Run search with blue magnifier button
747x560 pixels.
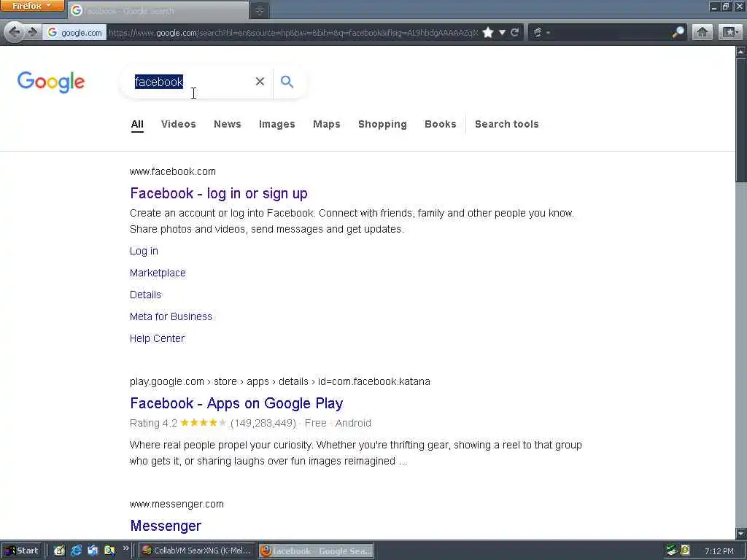tap(287, 82)
